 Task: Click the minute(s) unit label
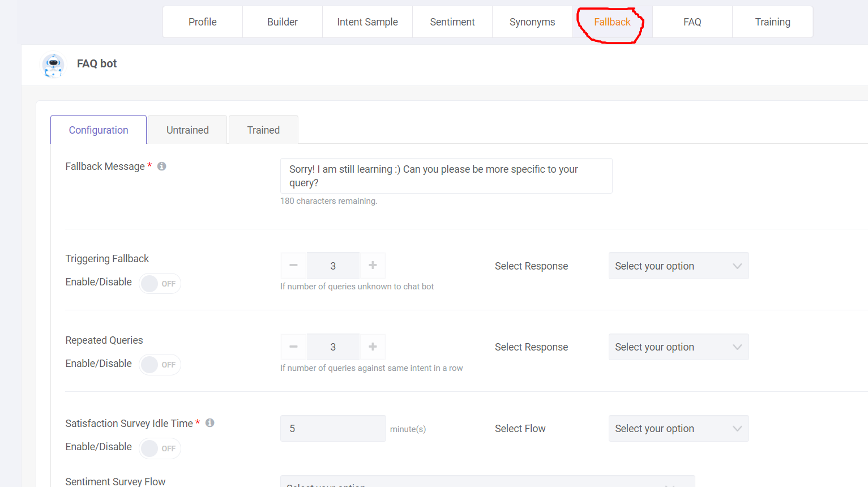pos(408,429)
